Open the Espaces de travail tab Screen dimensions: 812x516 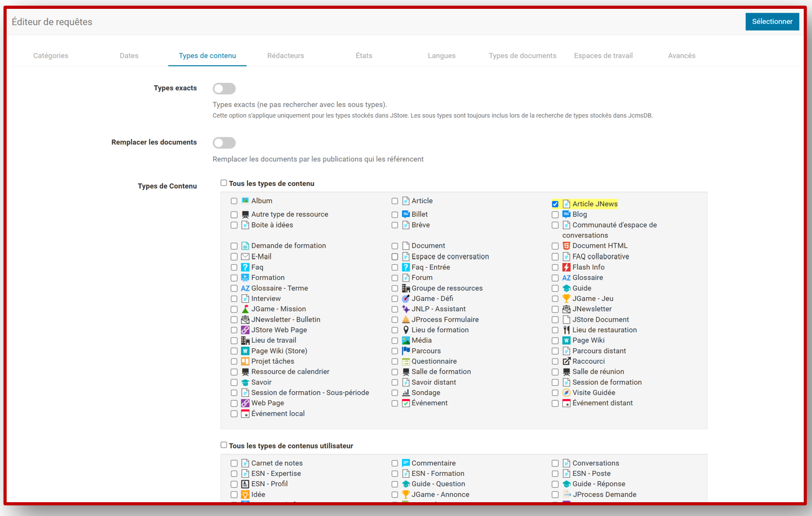(x=603, y=56)
